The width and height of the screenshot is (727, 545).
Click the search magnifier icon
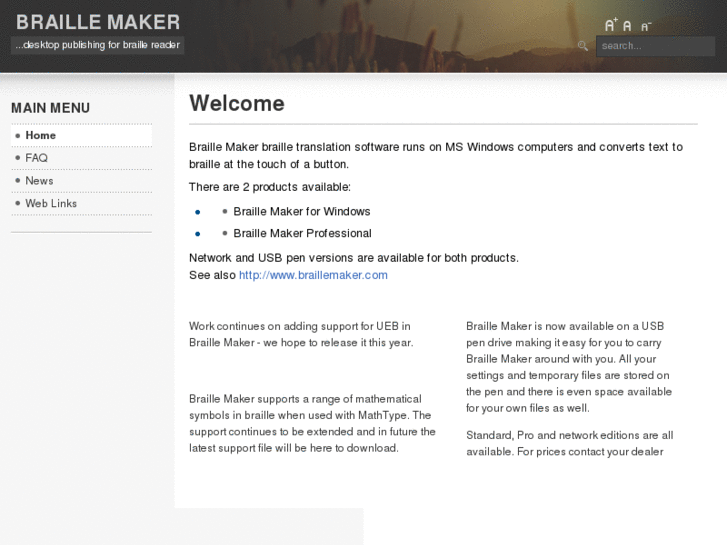(583, 45)
